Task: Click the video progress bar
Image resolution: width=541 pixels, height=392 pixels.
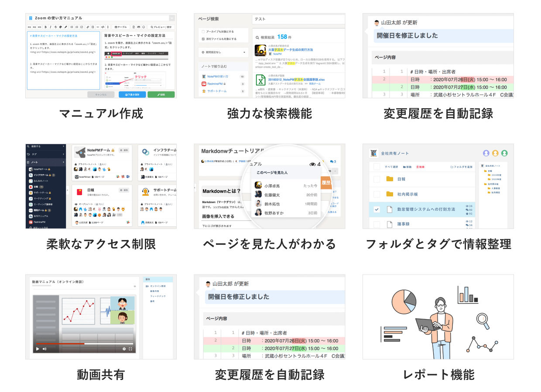Action: (x=83, y=344)
